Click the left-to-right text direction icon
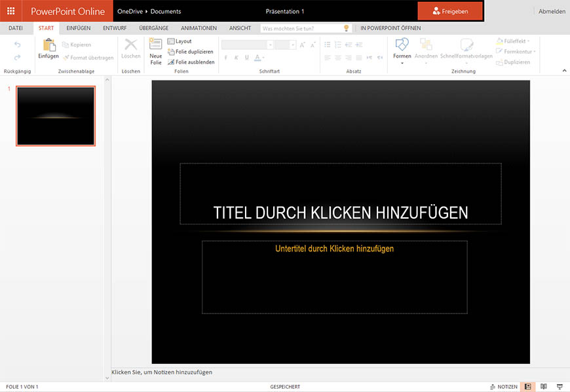This screenshot has width=570, height=392. [370, 58]
